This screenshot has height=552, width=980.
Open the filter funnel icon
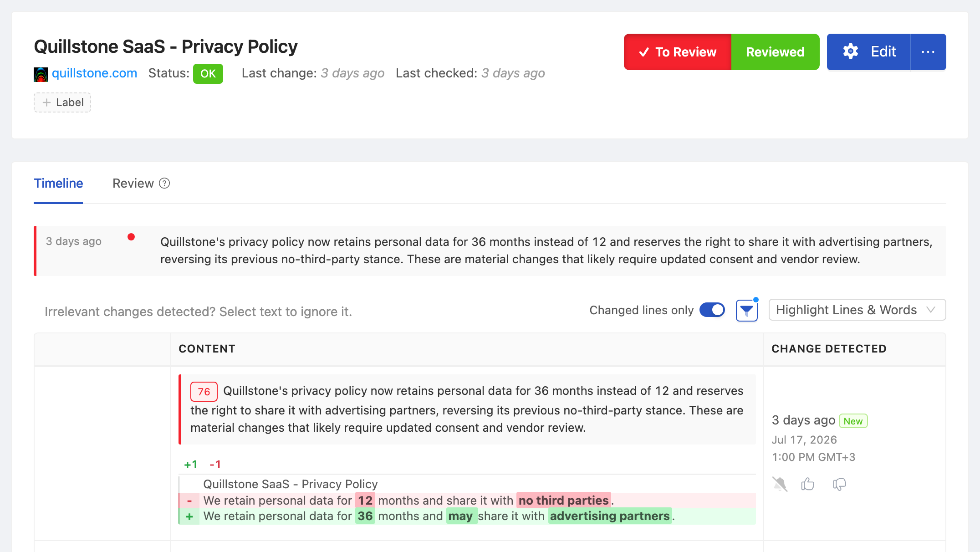click(747, 311)
